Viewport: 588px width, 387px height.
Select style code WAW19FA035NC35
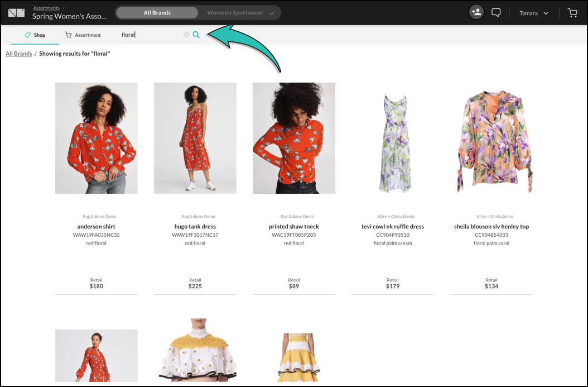97,235
